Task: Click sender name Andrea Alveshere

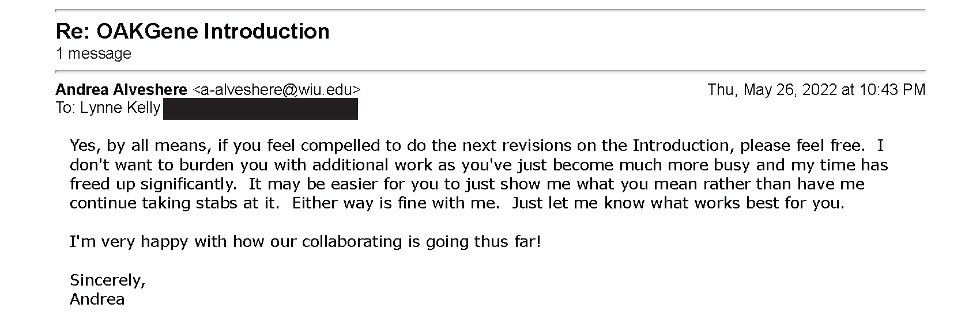Action: [x=121, y=90]
